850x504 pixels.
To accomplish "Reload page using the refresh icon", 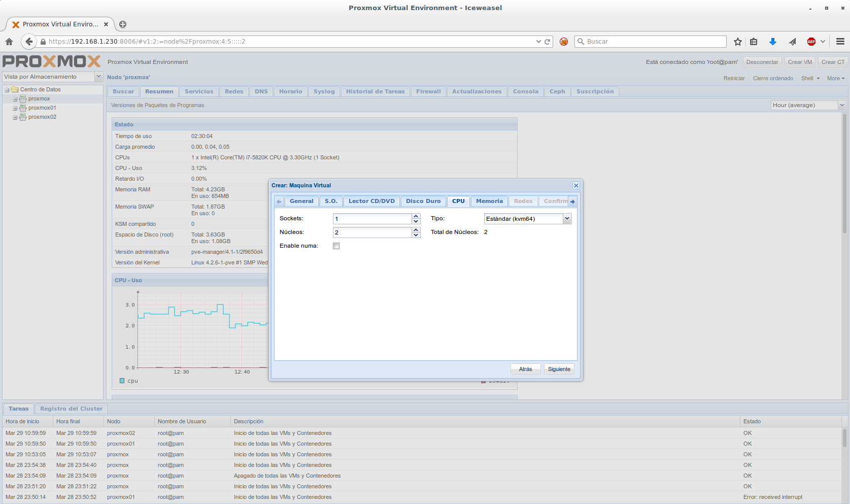I will (x=548, y=42).
